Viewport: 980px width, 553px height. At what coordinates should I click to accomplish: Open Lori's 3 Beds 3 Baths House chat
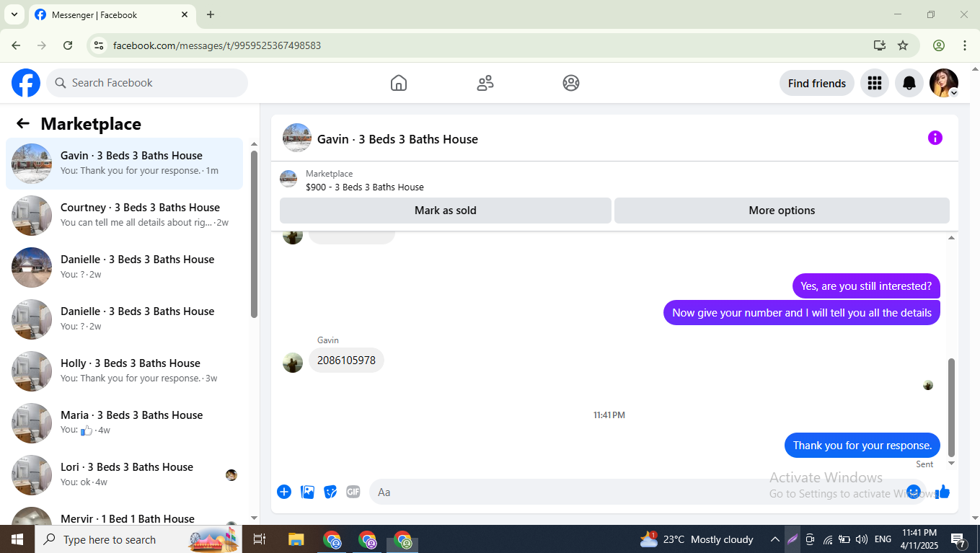pos(125,475)
